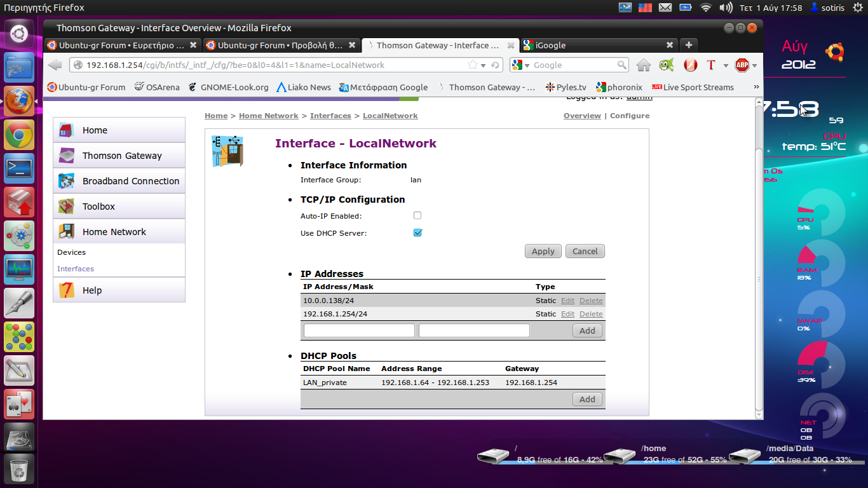Click the Edit link for 10.0.0.138/24
The width and height of the screenshot is (868, 488).
pyautogui.click(x=567, y=301)
